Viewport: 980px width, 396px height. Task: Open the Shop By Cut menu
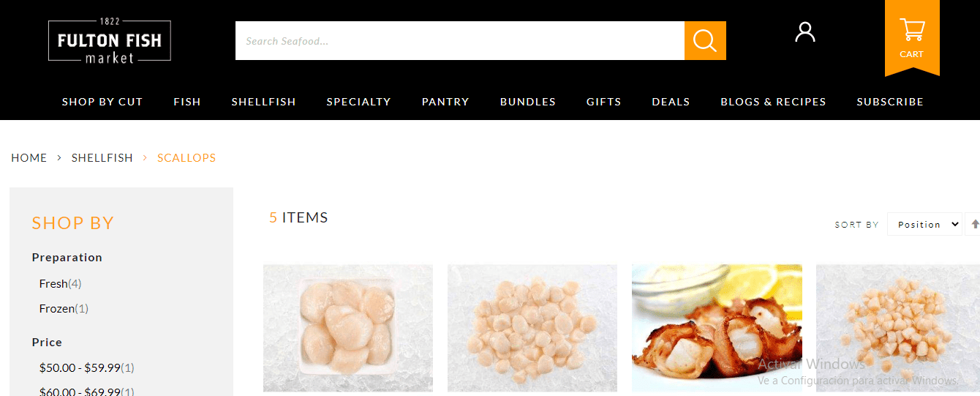pos(102,102)
